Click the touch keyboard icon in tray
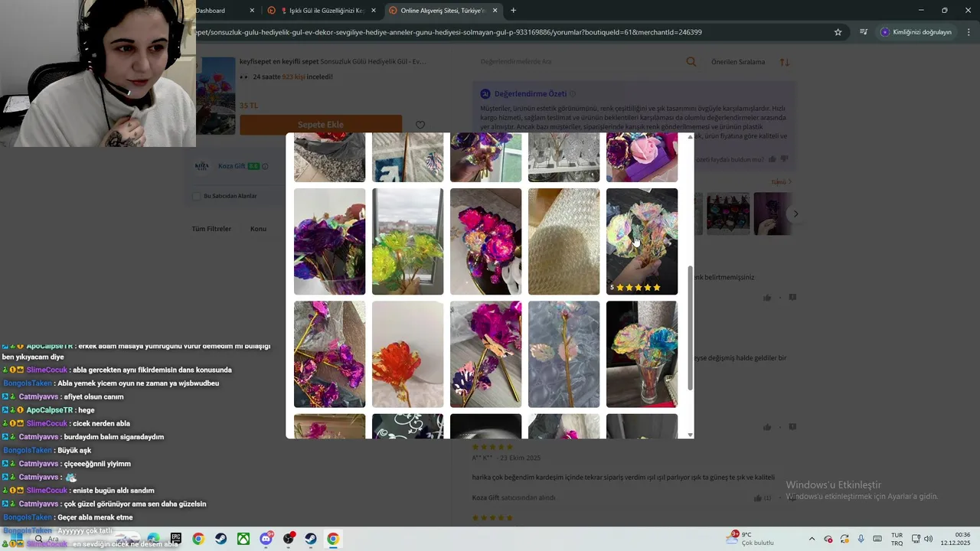 pos(877,539)
